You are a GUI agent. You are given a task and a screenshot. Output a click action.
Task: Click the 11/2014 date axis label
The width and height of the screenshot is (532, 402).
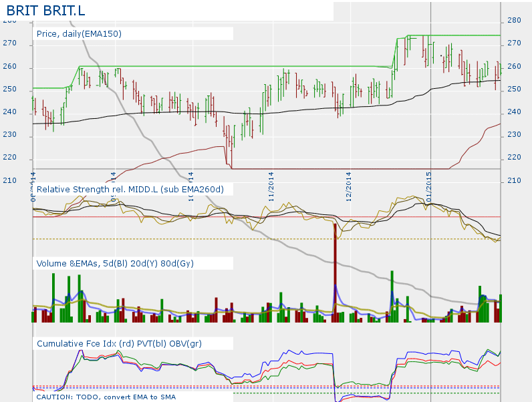271,187
